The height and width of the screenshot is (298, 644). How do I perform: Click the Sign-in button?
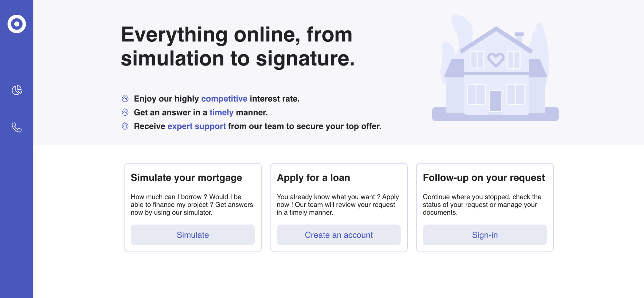pyautogui.click(x=485, y=235)
